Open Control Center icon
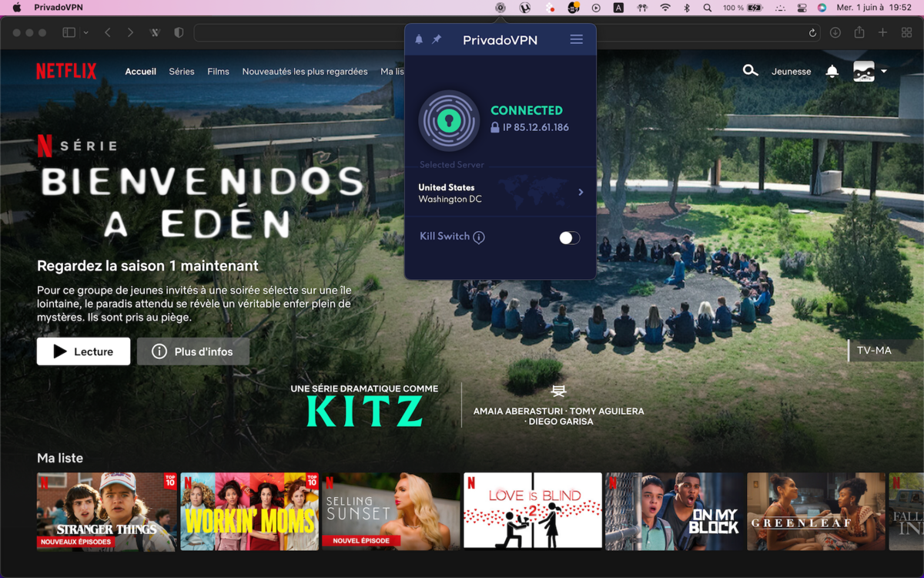924x578 pixels. pos(802,8)
